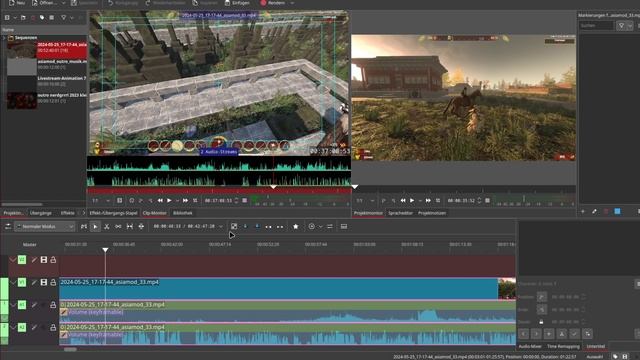Select the slip tool in timeline toolbar
This screenshot has height=360, width=640.
129,227
